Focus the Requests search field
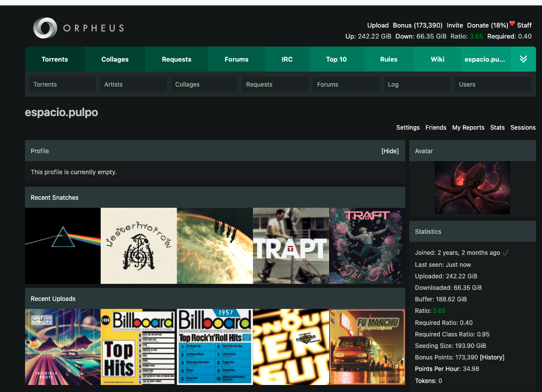 pos(275,84)
